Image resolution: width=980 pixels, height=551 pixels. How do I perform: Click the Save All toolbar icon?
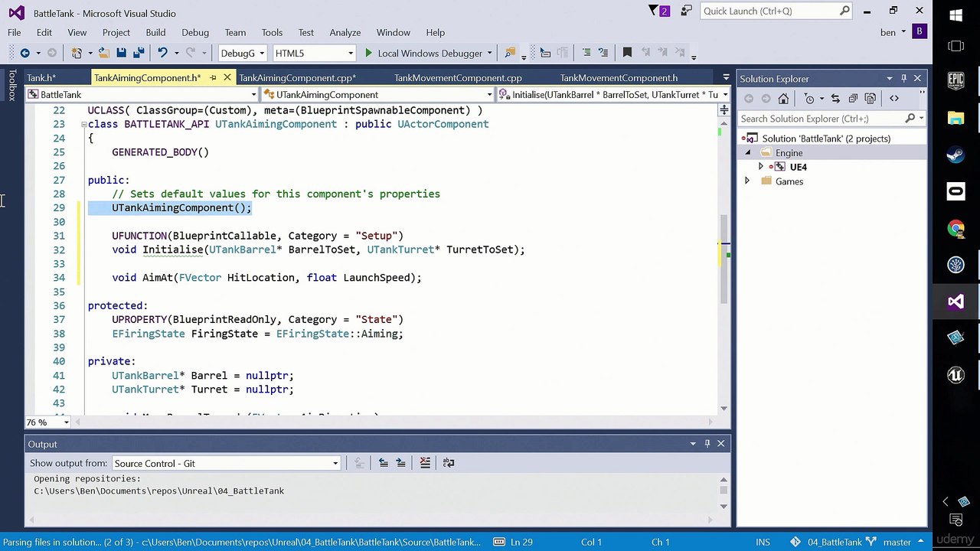tap(139, 53)
